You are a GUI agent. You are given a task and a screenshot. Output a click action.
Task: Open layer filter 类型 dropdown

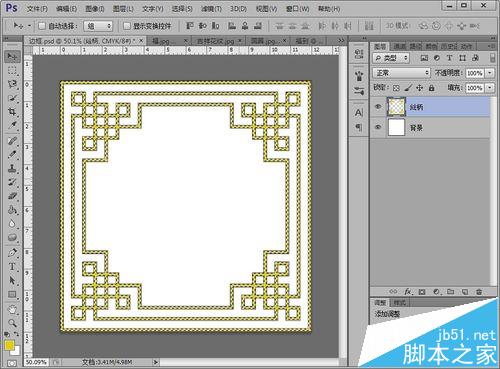tap(391, 58)
